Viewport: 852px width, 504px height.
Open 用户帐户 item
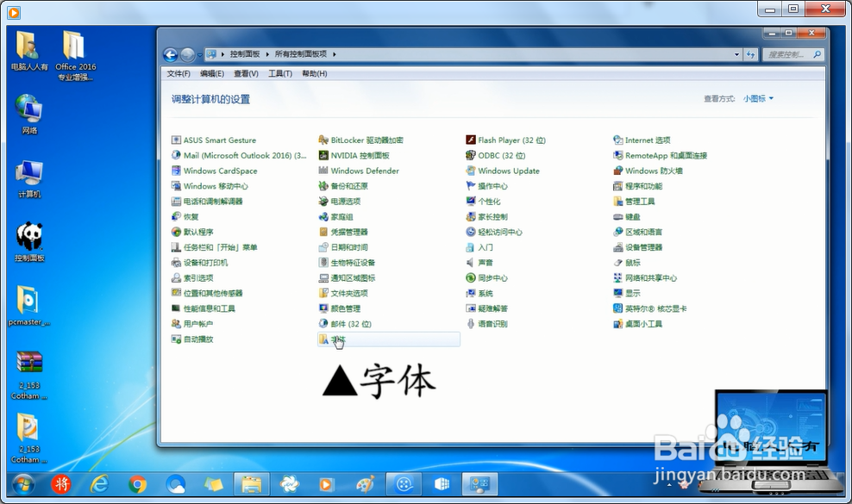[x=191, y=324]
